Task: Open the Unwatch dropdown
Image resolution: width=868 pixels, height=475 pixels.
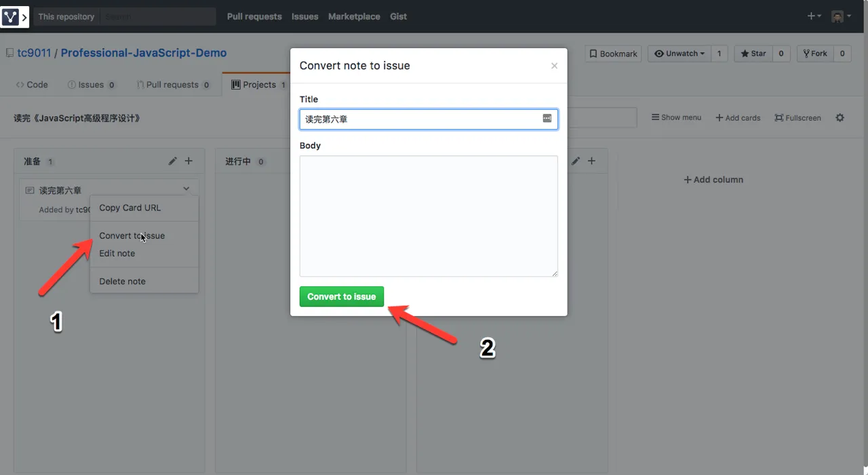Action: [679, 54]
